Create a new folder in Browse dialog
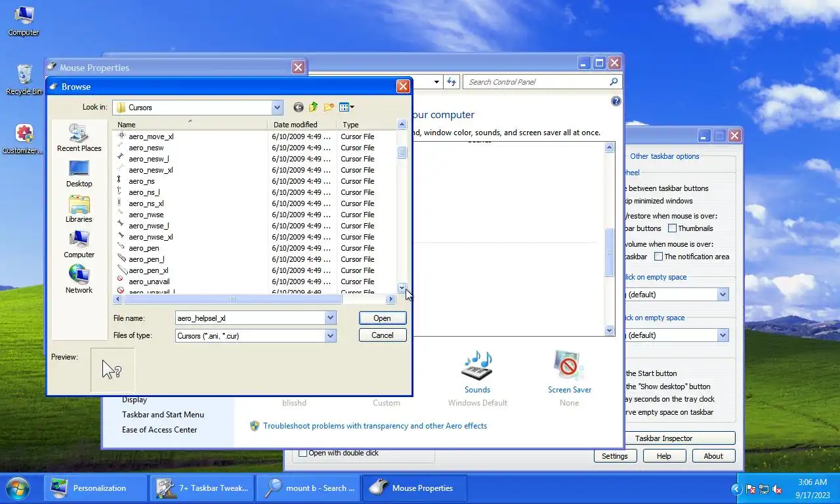Image resolution: width=840 pixels, height=504 pixels. pyautogui.click(x=329, y=107)
